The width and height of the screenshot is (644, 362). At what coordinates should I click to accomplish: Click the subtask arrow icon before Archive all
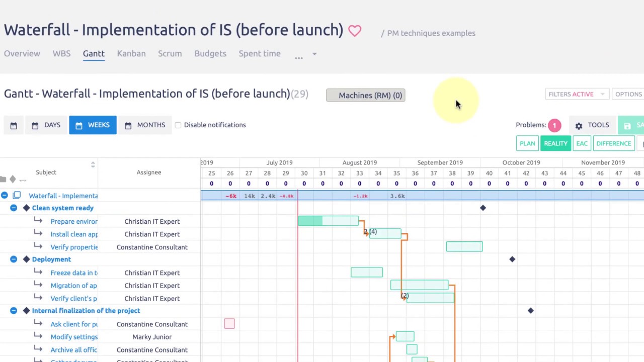point(38,348)
